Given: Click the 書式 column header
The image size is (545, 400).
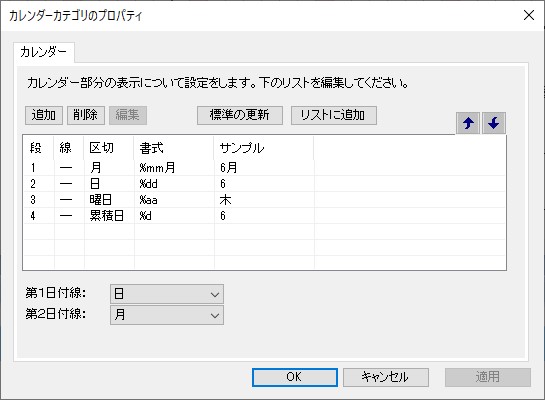Looking at the screenshot, I should pos(174,148).
